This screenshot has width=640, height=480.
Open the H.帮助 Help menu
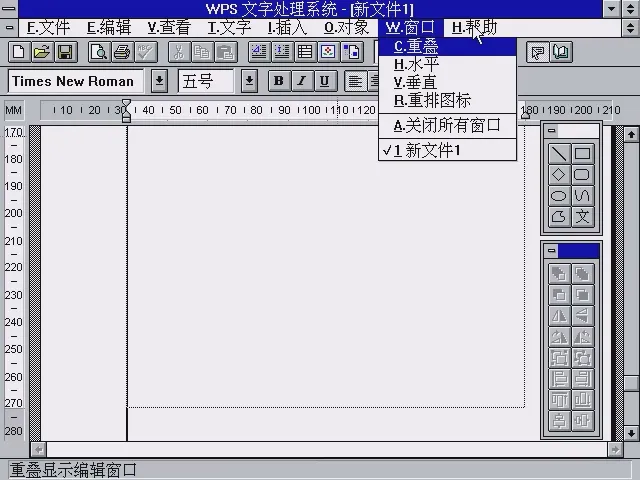(x=474, y=28)
